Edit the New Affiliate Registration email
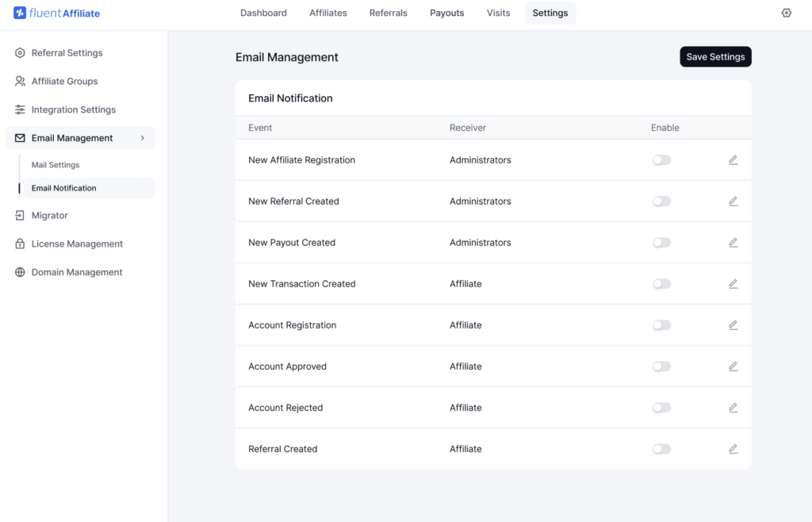Image resolution: width=812 pixels, height=522 pixels. 733,160
